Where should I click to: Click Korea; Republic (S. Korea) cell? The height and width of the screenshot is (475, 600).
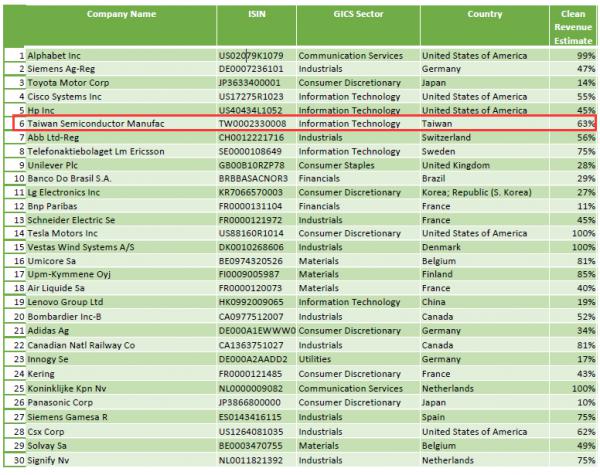(x=484, y=192)
